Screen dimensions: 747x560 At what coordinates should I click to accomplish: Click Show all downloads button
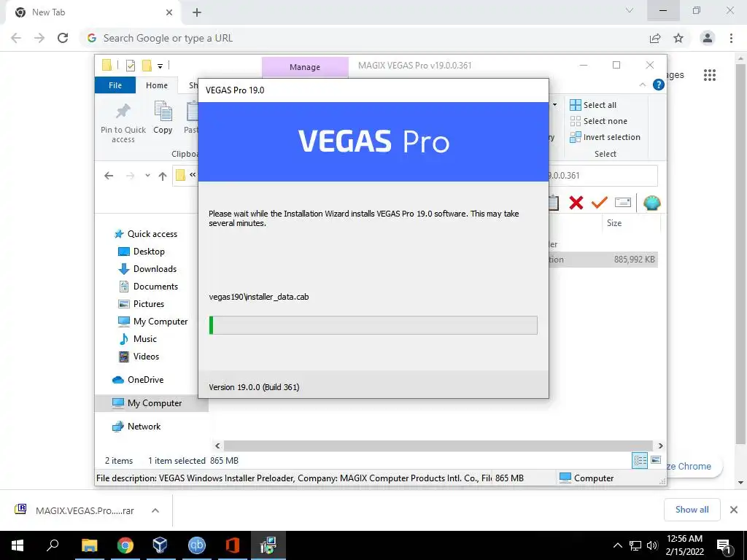coord(692,510)
